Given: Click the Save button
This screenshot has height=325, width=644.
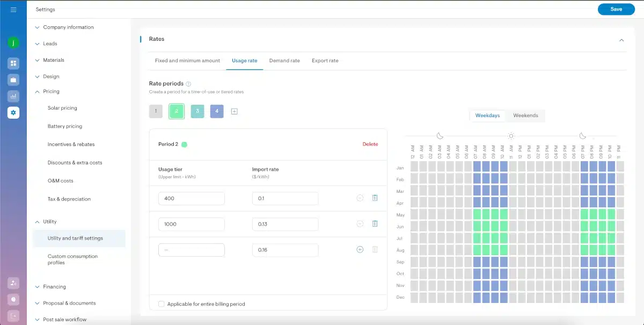Looking at the screenshot, I should pyautogui.click(x=616, y=9).
